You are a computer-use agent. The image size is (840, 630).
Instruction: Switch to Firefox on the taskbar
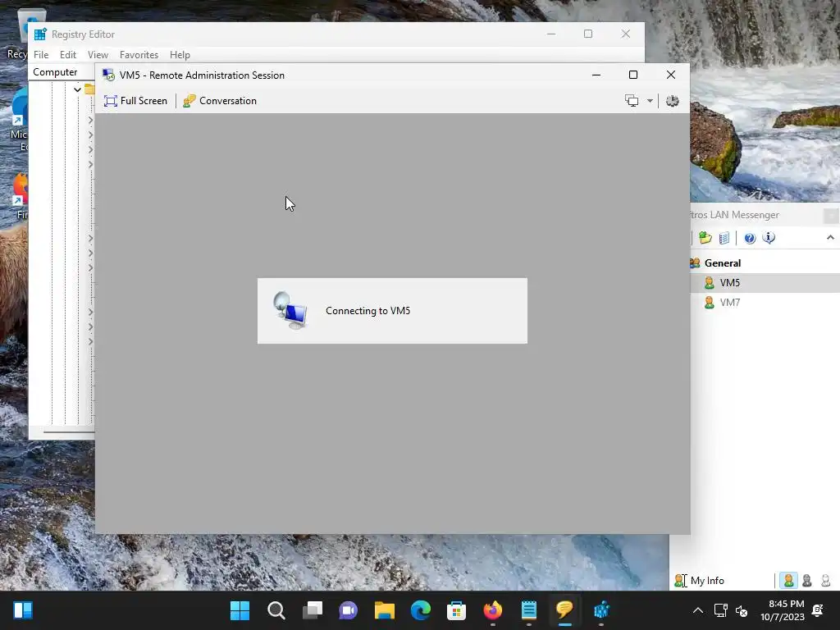coord(493,610)
